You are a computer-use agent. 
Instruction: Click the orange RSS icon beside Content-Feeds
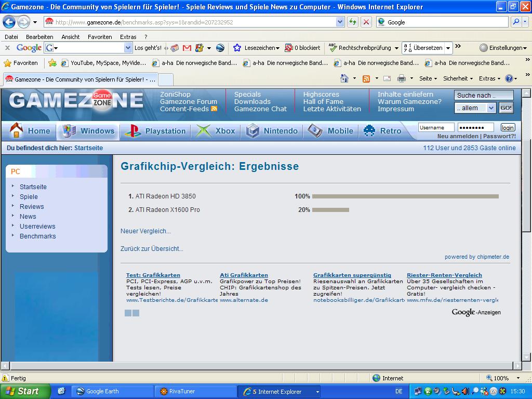[x=214, y=109]
